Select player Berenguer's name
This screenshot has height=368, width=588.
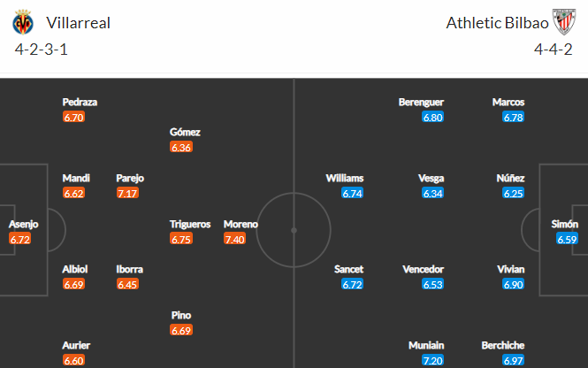tap(421, 102)
